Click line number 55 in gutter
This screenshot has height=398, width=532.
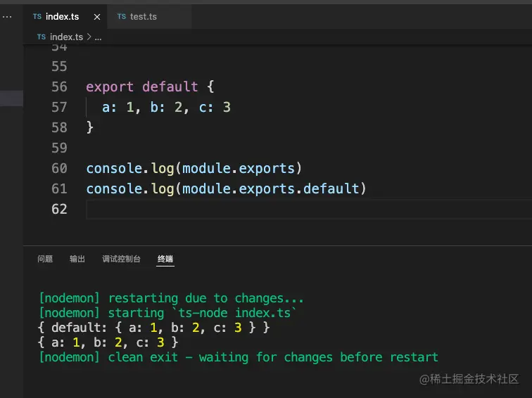coord(59,66)
